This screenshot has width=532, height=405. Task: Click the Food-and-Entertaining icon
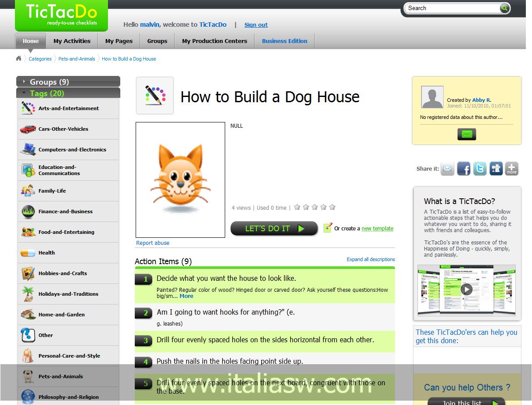pyautogui.click(x=28, y=232)
